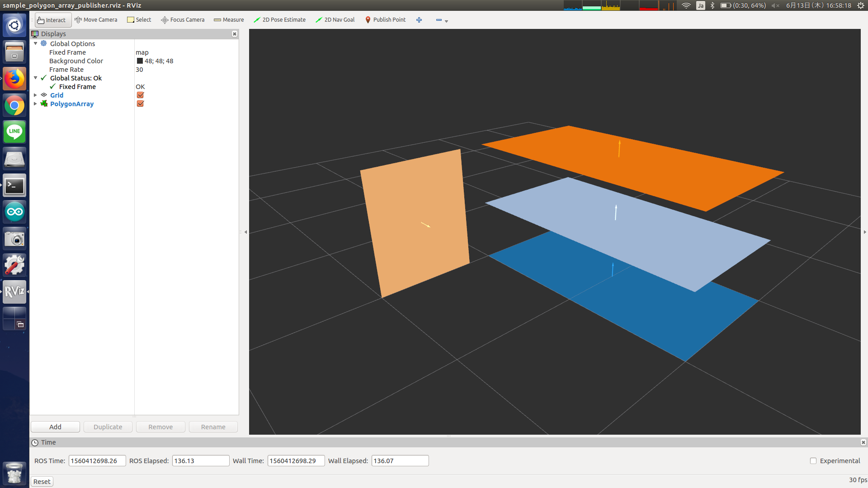This screenshot has height=488, width=868.
Task: Open the Wi-Fi network indicator
Action: coord(686,5)
